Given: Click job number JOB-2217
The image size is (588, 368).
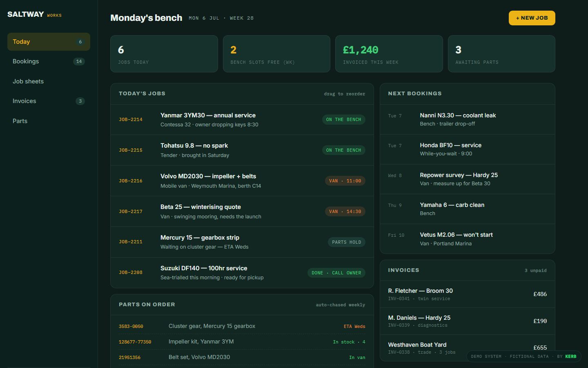Looking at the screenshot, I should (131, 211).
